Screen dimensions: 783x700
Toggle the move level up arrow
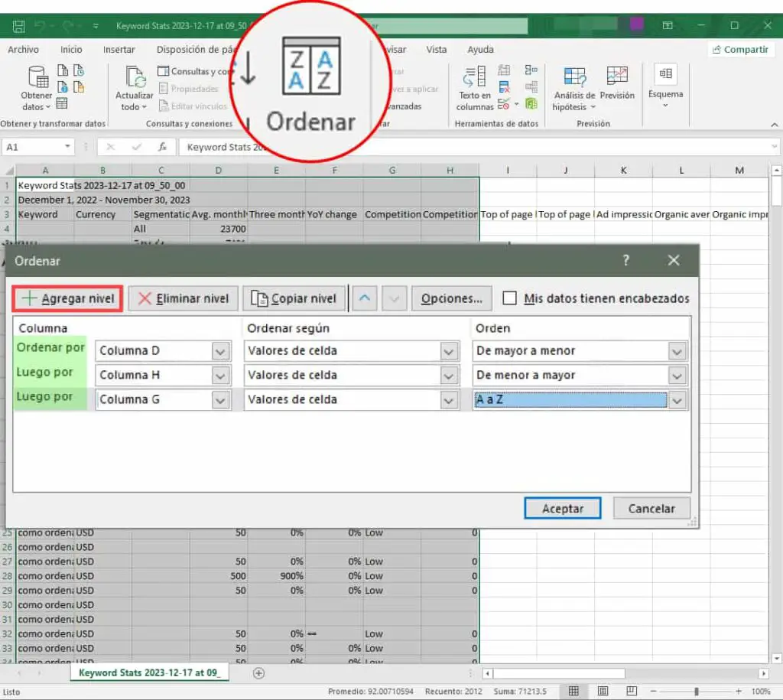coord(365,298)
